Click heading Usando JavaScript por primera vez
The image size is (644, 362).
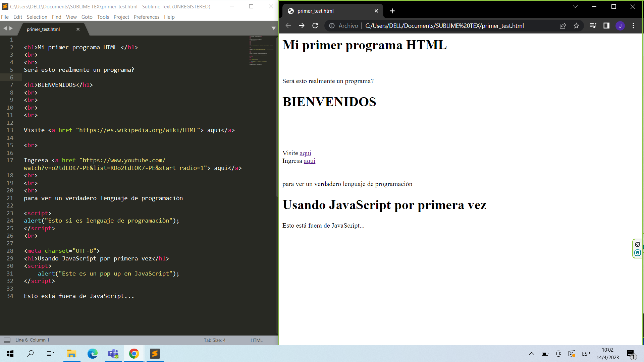click(x=384, y=205)
